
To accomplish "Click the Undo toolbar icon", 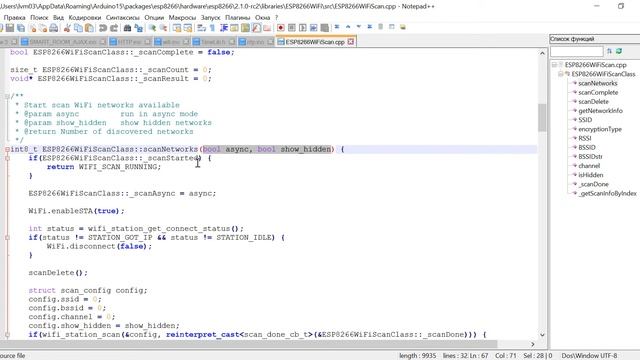I will point(103,28).
